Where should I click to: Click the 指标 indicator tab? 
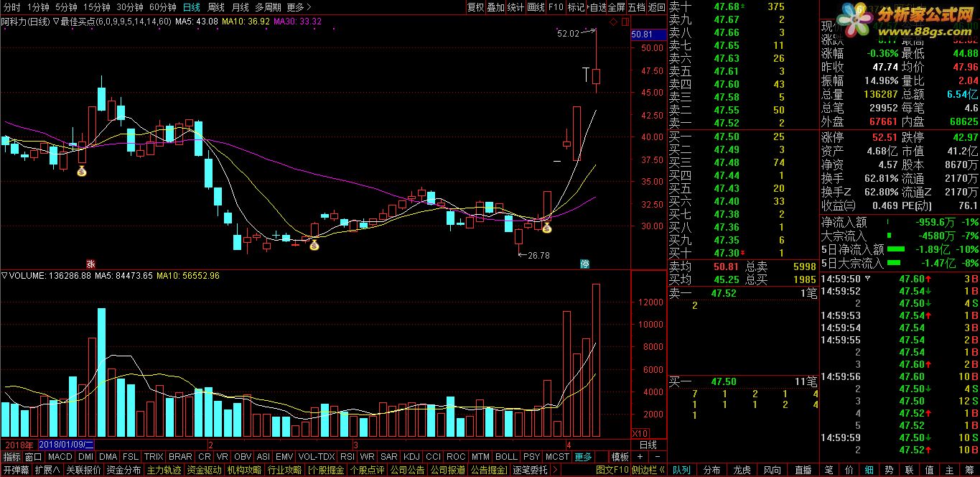(11, 457)
